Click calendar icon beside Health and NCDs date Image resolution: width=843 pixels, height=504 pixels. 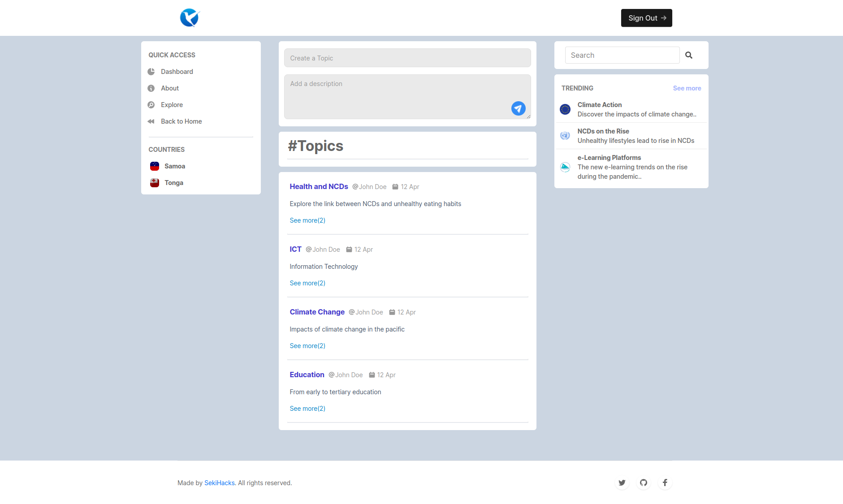395,187
